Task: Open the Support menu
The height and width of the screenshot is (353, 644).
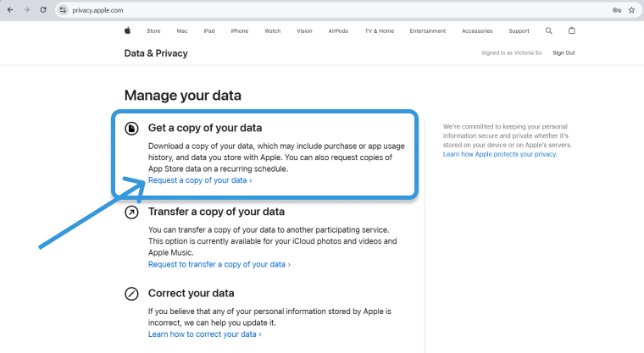Action: click(x=519, y=31)
